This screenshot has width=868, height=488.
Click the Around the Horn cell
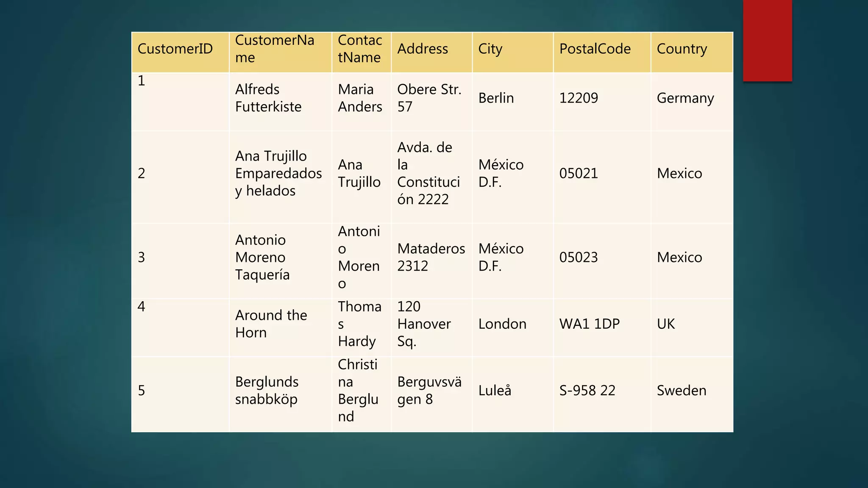[x=281, y=327]
